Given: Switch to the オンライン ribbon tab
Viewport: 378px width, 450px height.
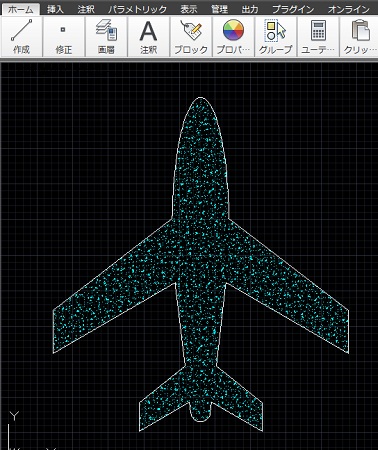Looking at the screenshot, I should tap(348, 9).
